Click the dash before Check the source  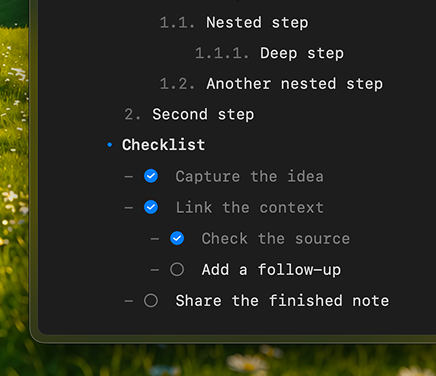click(x=155, y=239)
